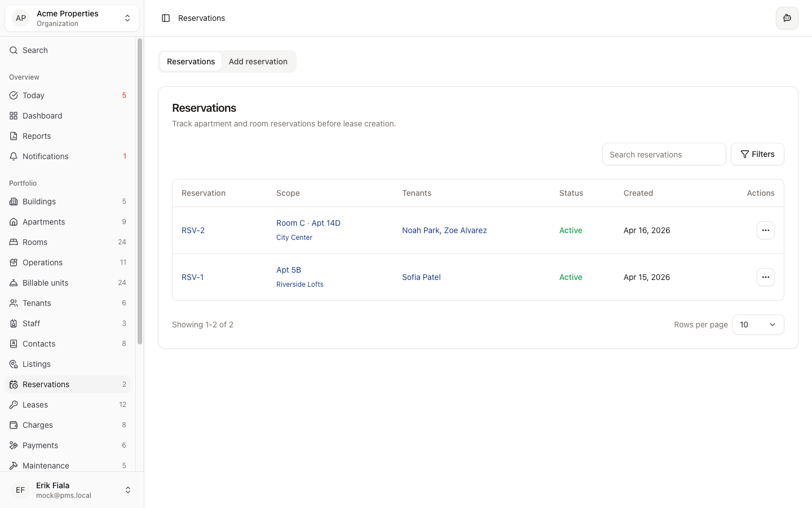Open Maintenance using the hammer icon
812x508 pixels.
pos(45,466)
